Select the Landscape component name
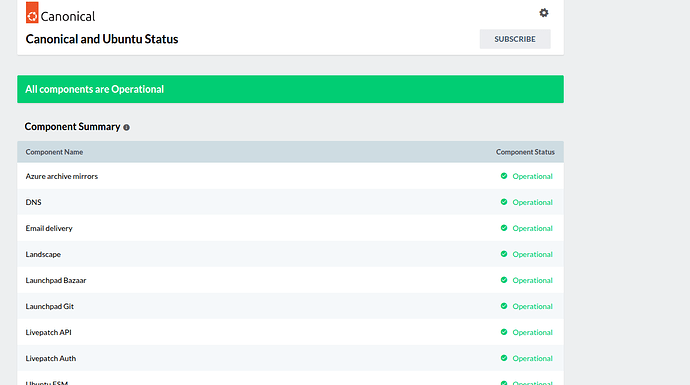The image size is (690, 385). click(43, 254)
